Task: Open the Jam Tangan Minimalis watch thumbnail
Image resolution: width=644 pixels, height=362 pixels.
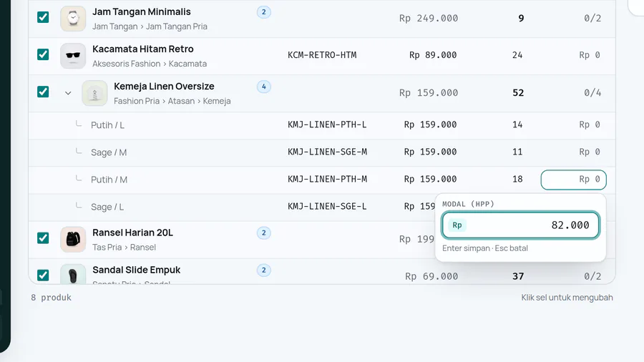Action: (x=73, y=19)
